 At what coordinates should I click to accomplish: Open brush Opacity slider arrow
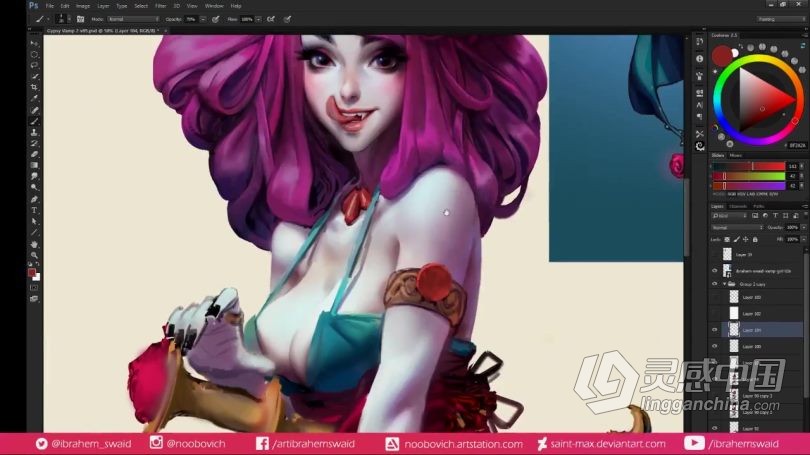[202, 19]
